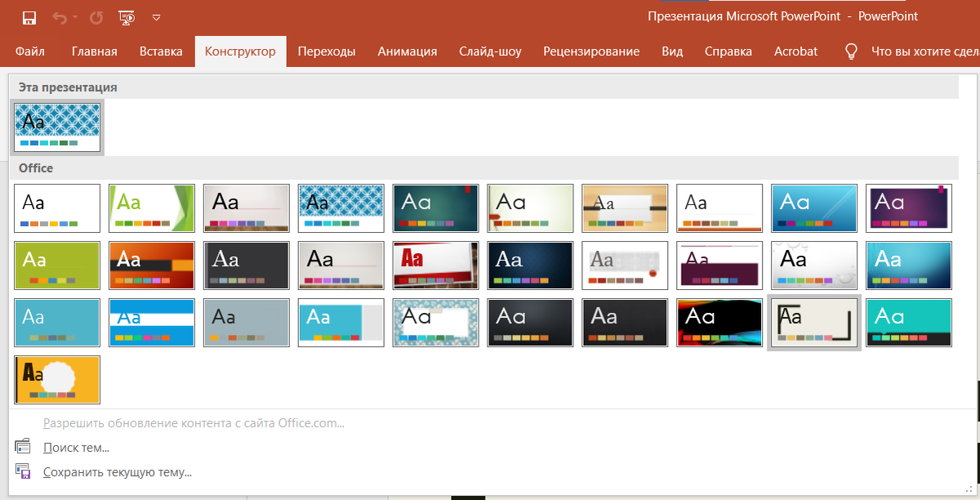This screenshot has width=980, height=500.
Task: Open the Файл tab
Action: pyautogui.click(x=30, y=51)
